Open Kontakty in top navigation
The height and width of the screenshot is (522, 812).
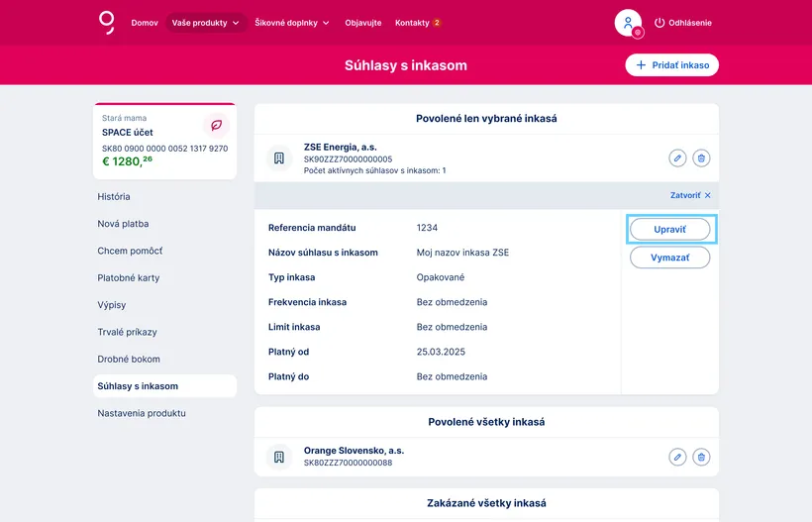click(x=417, y=23)
